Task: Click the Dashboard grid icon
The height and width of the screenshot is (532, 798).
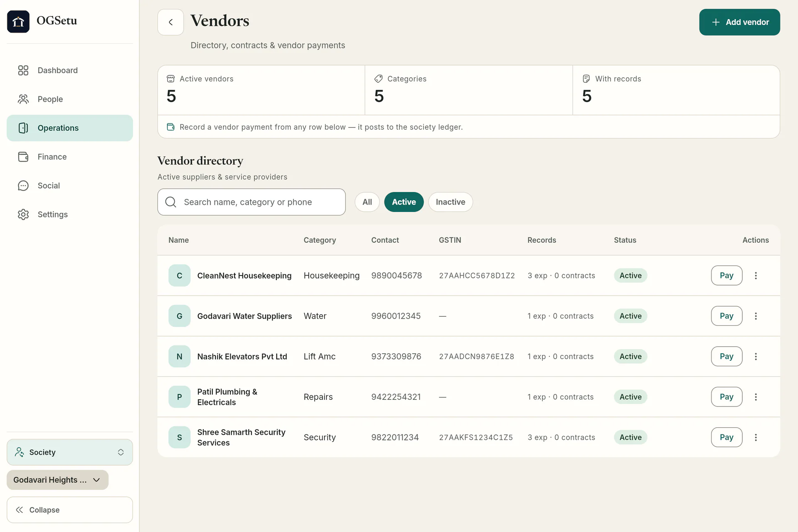Action: tap(23, 70)
